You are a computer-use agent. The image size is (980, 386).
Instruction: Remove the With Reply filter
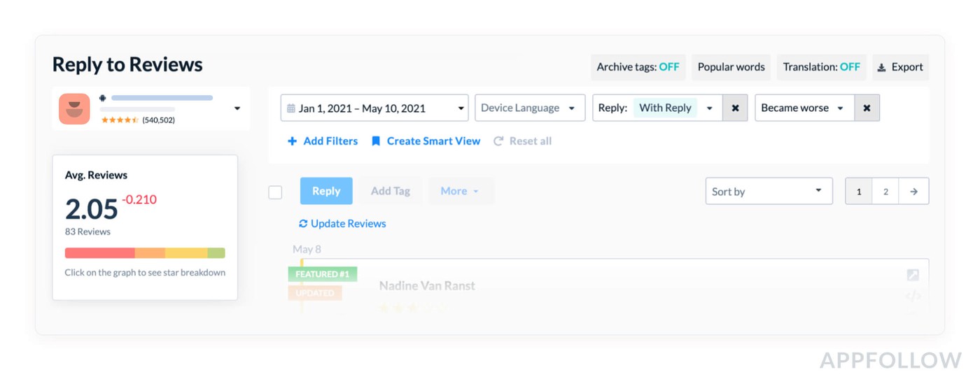[735, 108]
